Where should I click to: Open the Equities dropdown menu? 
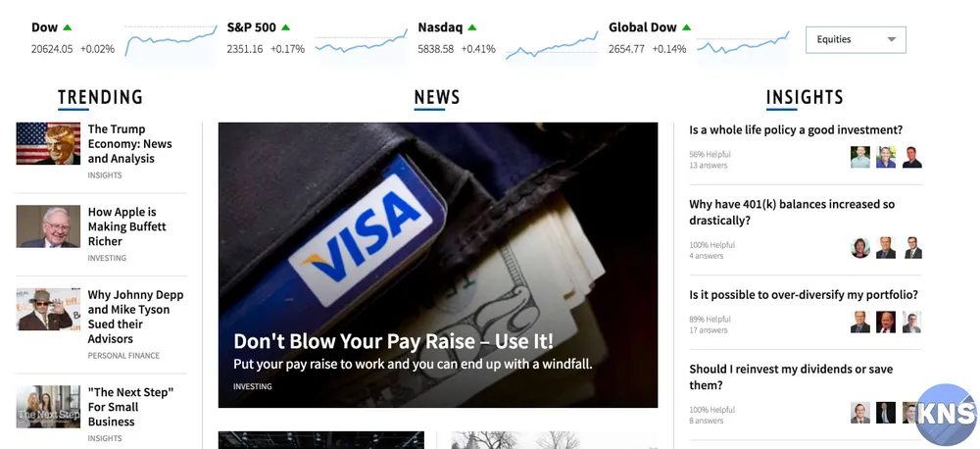click(x=855, y=39)
